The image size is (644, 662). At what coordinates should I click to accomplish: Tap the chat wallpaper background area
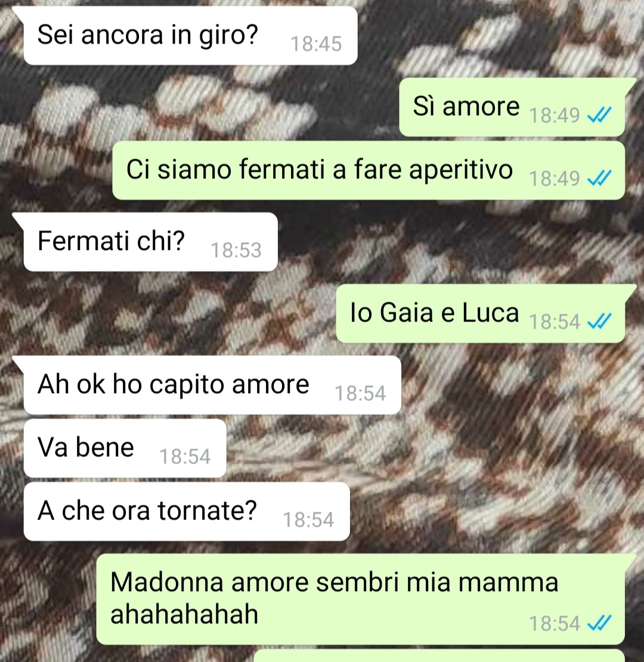pos(506,443)
